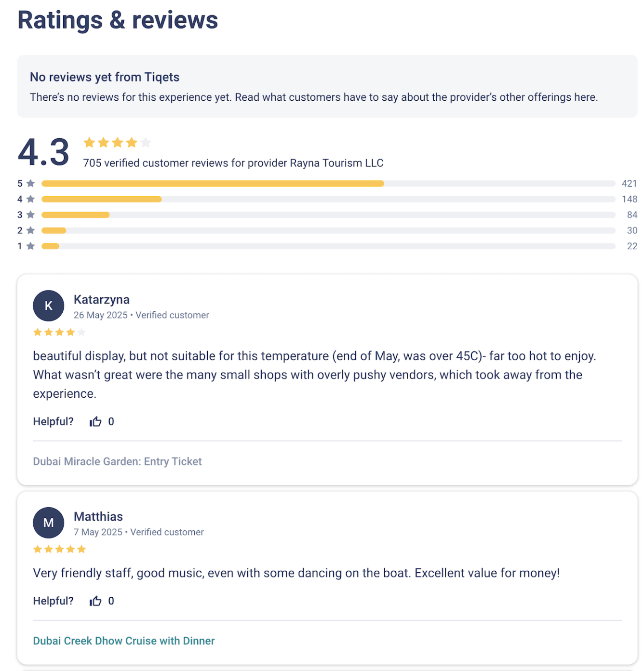The height and width of the screenshot is (671, 644).
Task: Click reviewer name Matthias
Action: (98, 517)
